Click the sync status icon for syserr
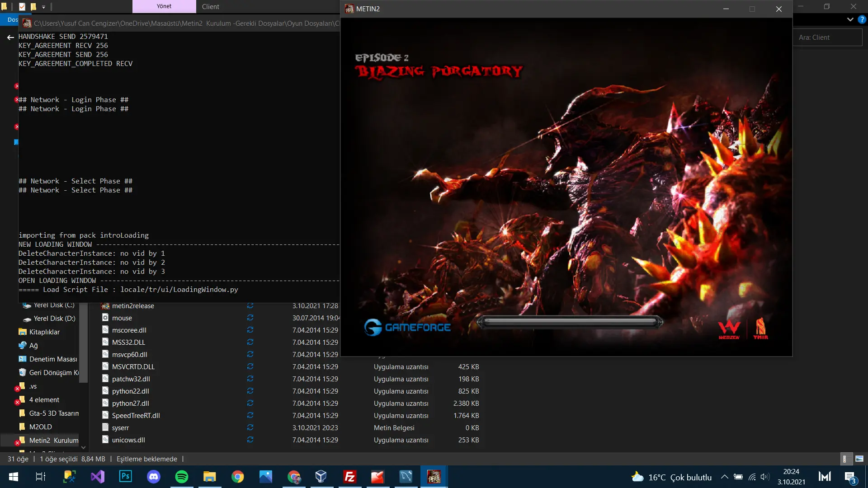 250,427
